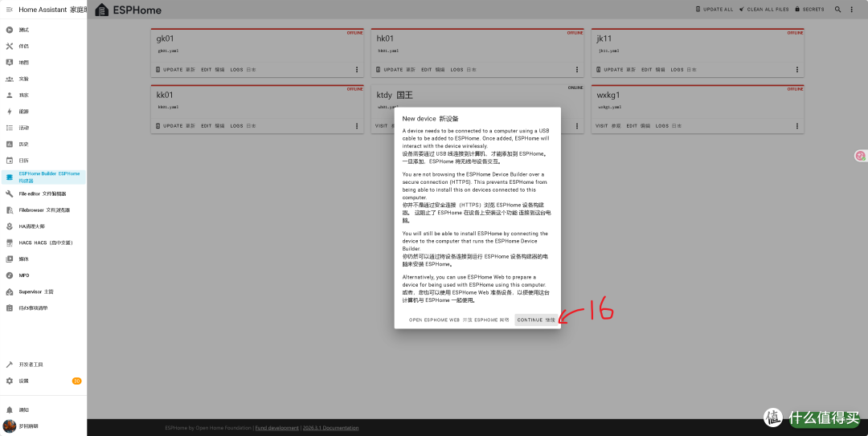The height and width of the screenshot is (436, 868).
Task: Open the Energy lightning-bolt sidebar item
Action: 43,112
